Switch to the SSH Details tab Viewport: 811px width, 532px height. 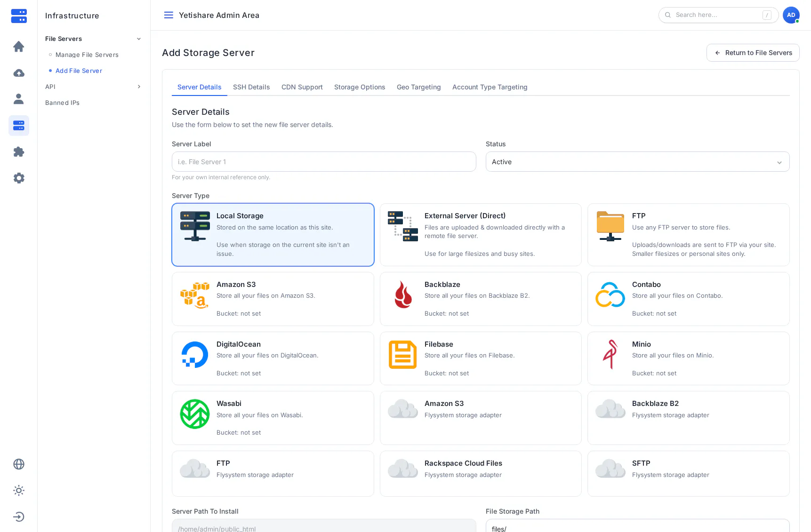(x=251, y=87)
